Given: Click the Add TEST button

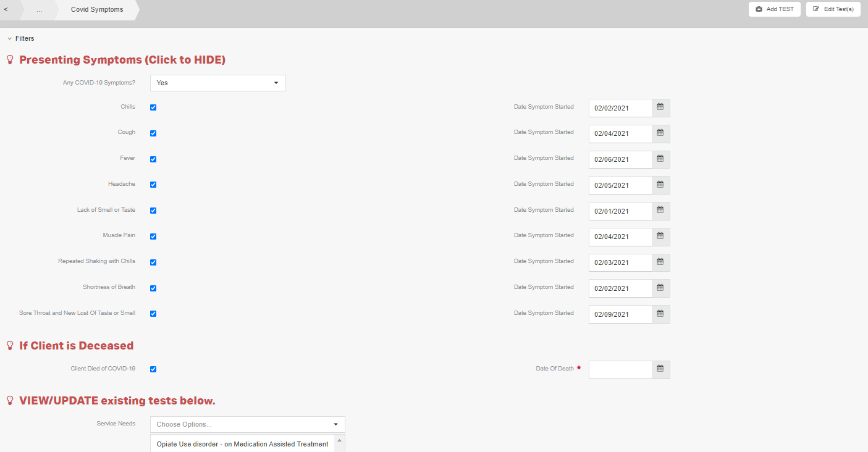Looking at the screenshot, I should coord(774,9).
